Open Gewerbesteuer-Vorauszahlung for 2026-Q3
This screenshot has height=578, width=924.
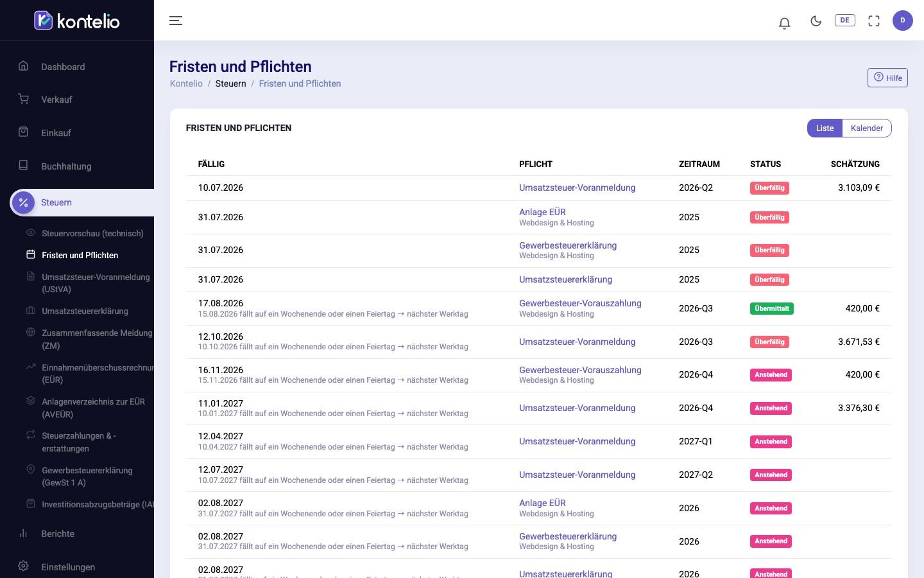tap(580, 303)
